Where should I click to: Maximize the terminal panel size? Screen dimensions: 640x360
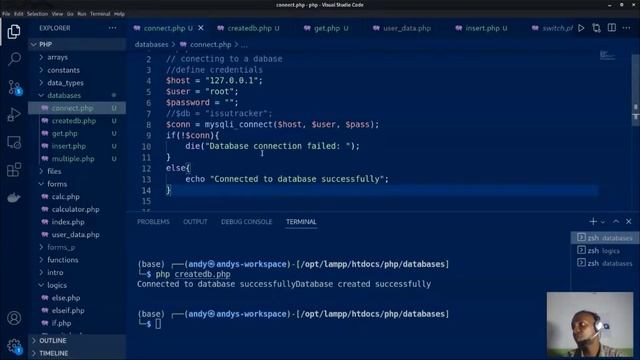(x=616, y=221)
